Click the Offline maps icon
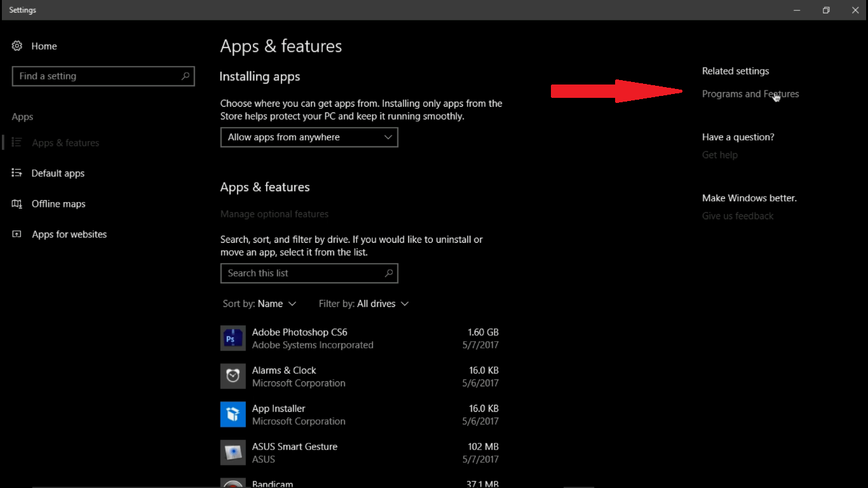 pyautogui.click(x=17, y=203)
